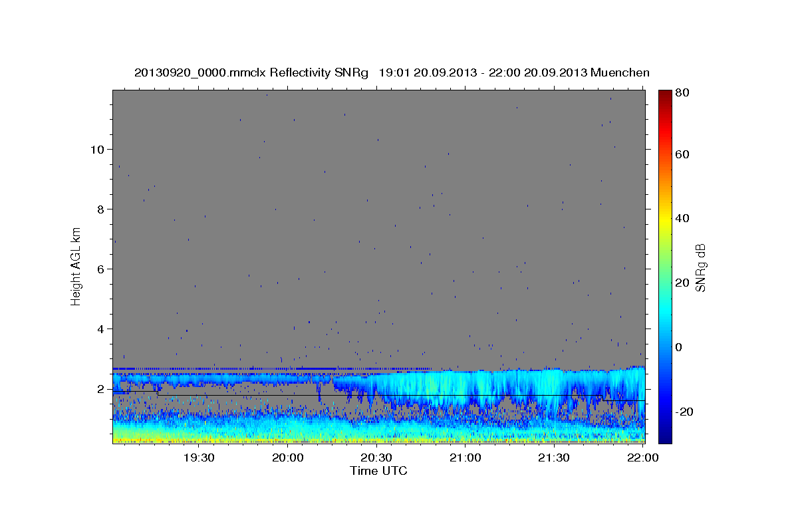Click the 'Height AGL km' axis title
The width and height of the screenshot is (798, 532).
pyautogui.click(x=76, y=266)
